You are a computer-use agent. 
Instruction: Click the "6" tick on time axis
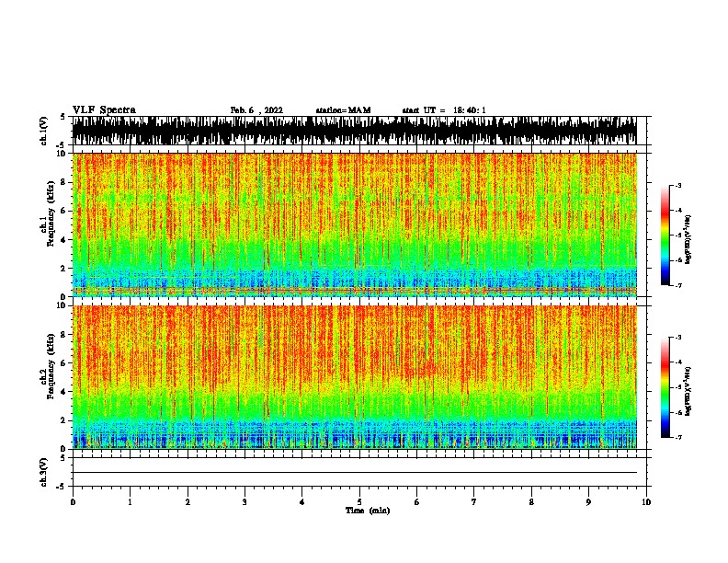click(x=417, y=502)
